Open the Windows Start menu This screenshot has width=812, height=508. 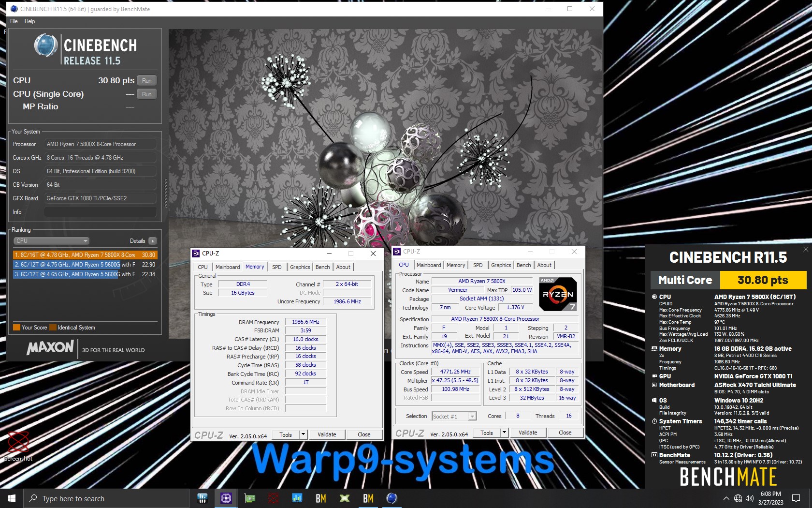click(x=12, y=498)
